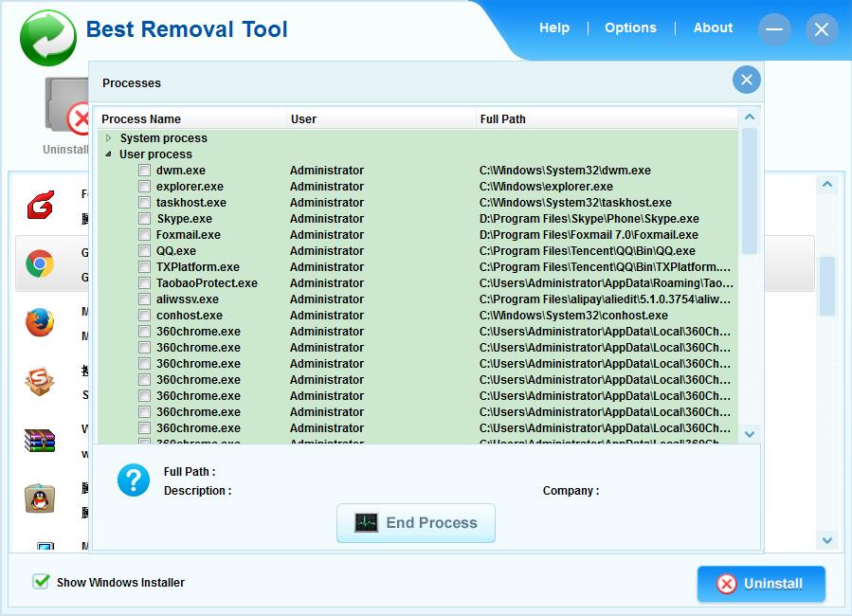Select the WinRAR books app icon
This screenshot has height=616, width=852.
click(x=40, y=441)
